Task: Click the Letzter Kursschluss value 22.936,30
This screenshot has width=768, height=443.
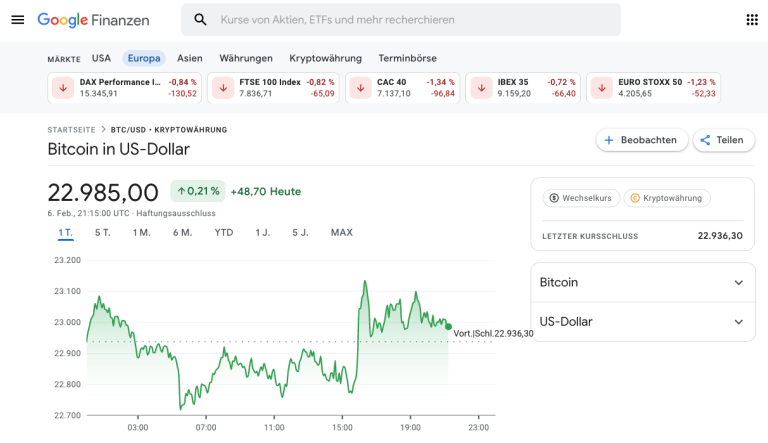Action: (720, 236)
